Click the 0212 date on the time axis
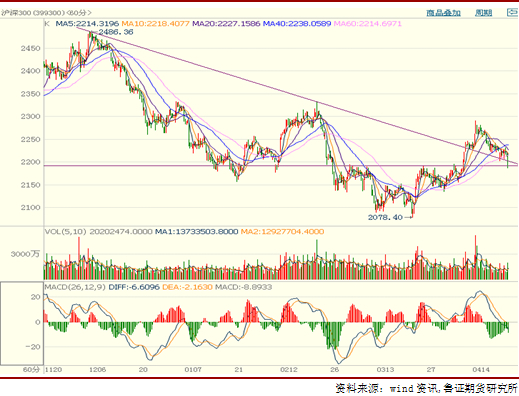Viewport: 519px width, 396px height. (x=289, y=370)
